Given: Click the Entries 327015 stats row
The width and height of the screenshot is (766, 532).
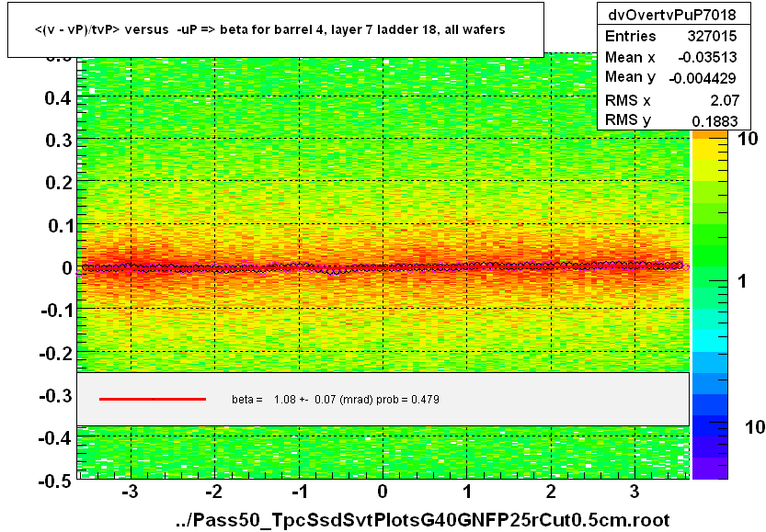Looking at the screenshot, I should pos(670,36).
